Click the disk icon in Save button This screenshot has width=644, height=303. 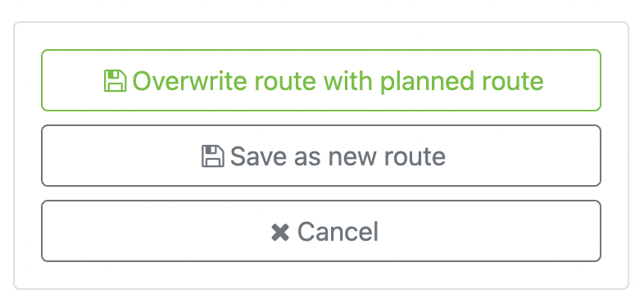coord(213,156)
